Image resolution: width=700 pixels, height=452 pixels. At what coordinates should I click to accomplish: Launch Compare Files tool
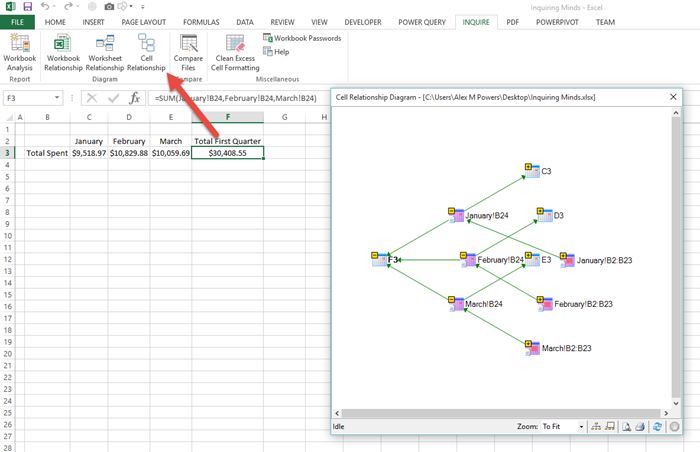coord(188,51)
